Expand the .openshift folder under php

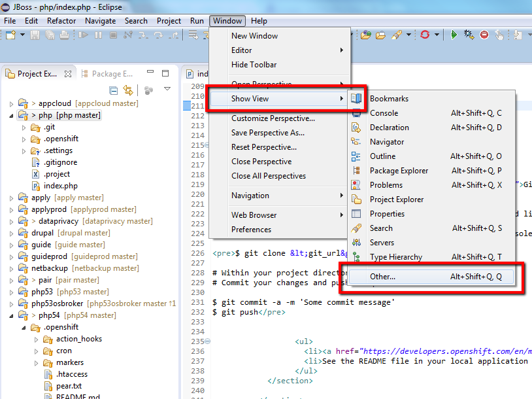coord(24,139)
